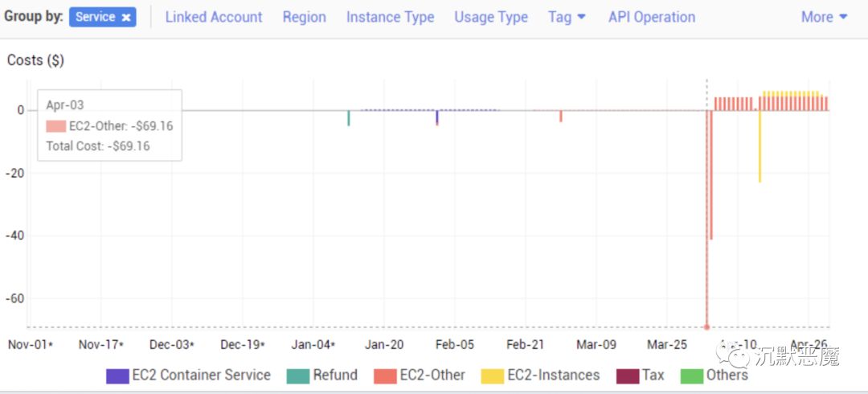
Task: Group costs by API Operation
Action: (x=652, y=17)
